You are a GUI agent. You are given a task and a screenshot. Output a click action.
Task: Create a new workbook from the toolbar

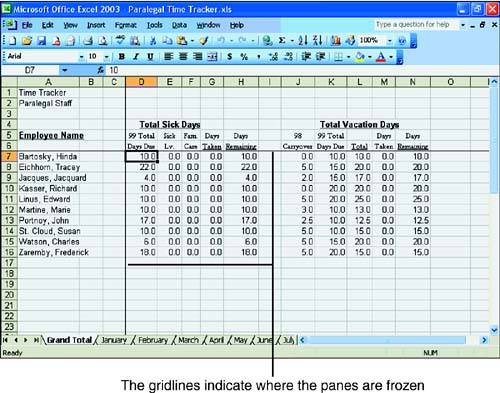(12, 41)
